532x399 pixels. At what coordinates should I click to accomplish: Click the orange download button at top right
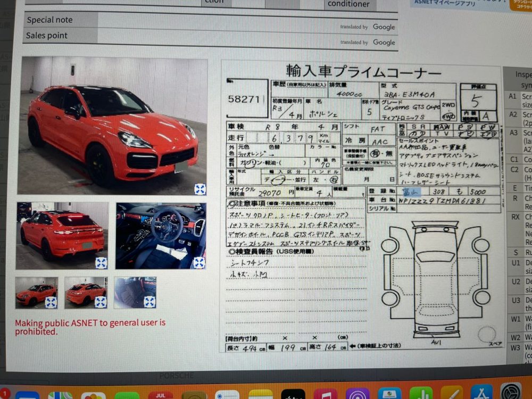[x=520, y=5]
